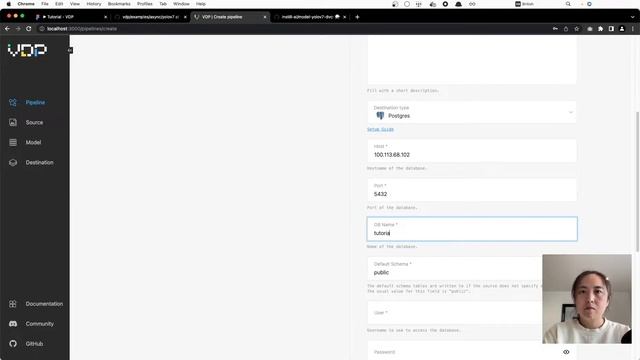Click the VDP logo
The width and height of the screenshot is (640, 360).
(27, 50)
